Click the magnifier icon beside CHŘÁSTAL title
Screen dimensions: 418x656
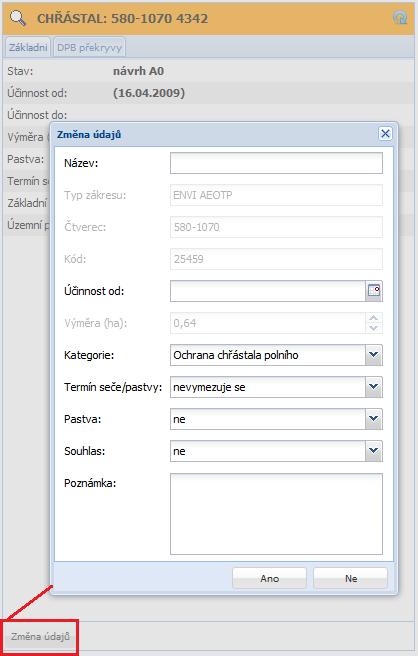point(18,18)
